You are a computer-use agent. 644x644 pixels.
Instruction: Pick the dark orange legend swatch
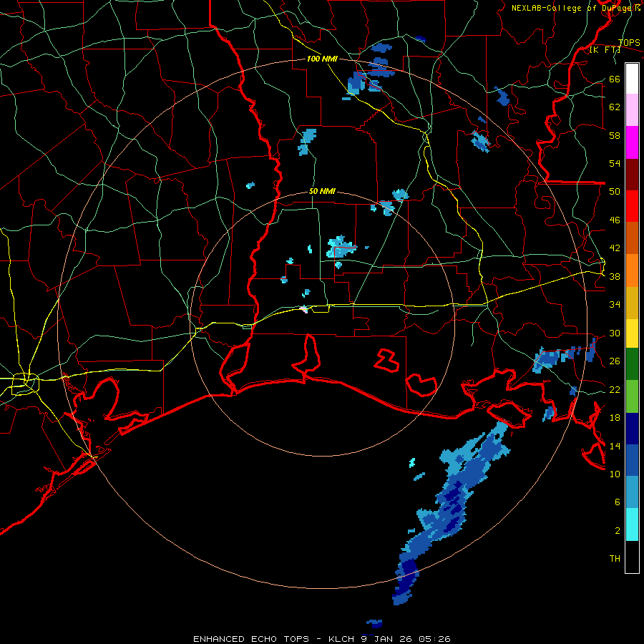click(632, 238)
